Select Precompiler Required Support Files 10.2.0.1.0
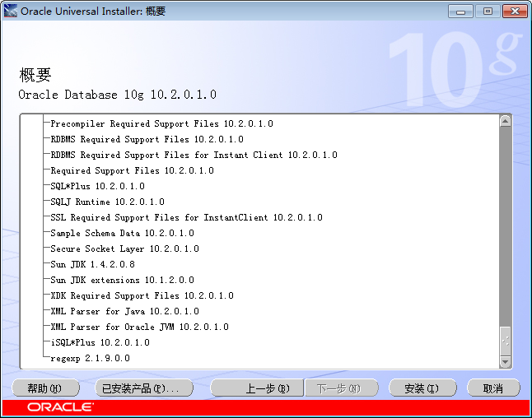Viewport: 532px width, 418px height. (162, 123)
